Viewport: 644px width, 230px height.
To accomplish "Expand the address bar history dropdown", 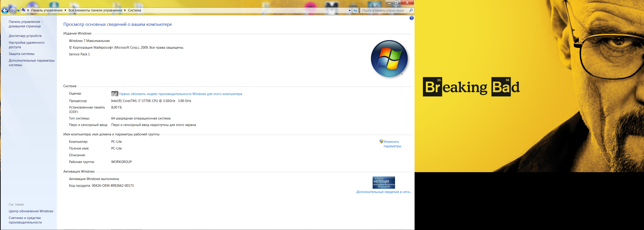I will pos(349,11).
